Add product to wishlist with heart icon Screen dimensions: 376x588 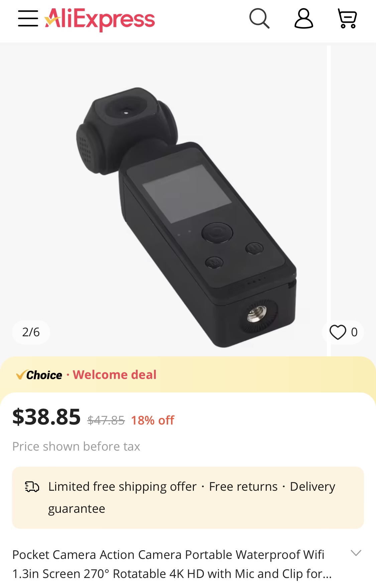338,332
